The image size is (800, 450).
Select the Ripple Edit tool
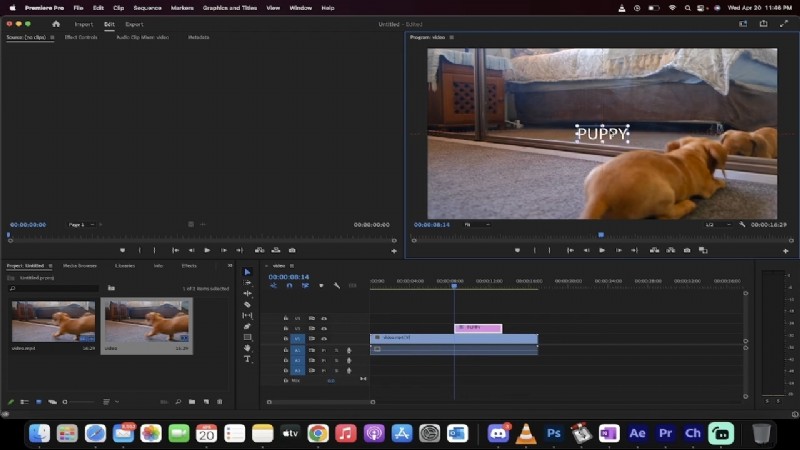tap(247, 294)
